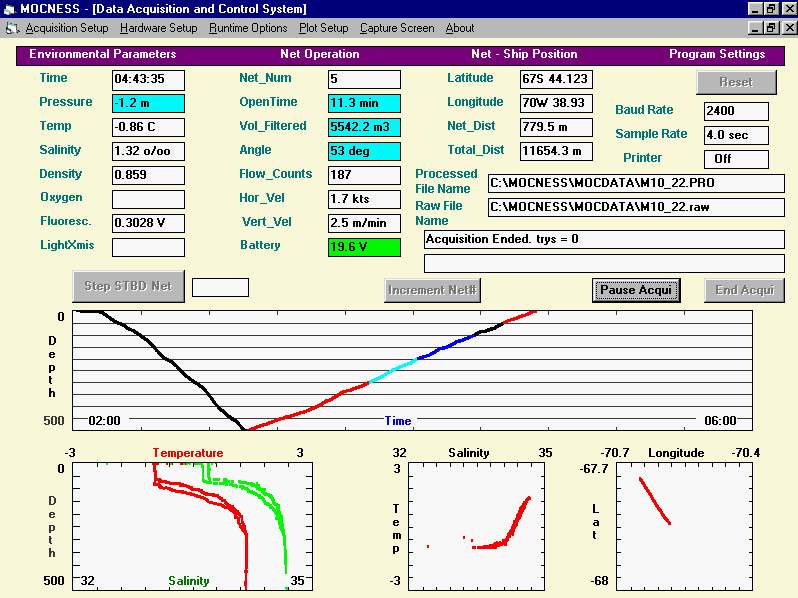Click the 02:00 start time label
798x598 pixels.
tap(104, 421)
